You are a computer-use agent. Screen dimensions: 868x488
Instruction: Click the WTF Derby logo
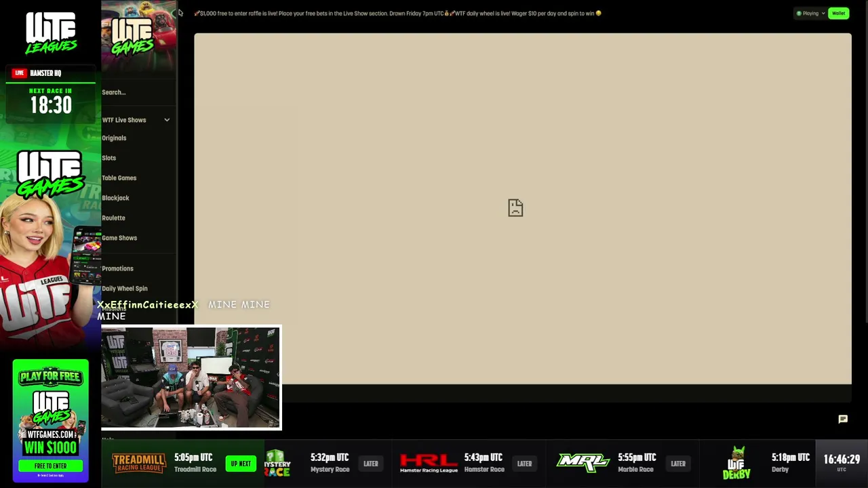[737, 463]
